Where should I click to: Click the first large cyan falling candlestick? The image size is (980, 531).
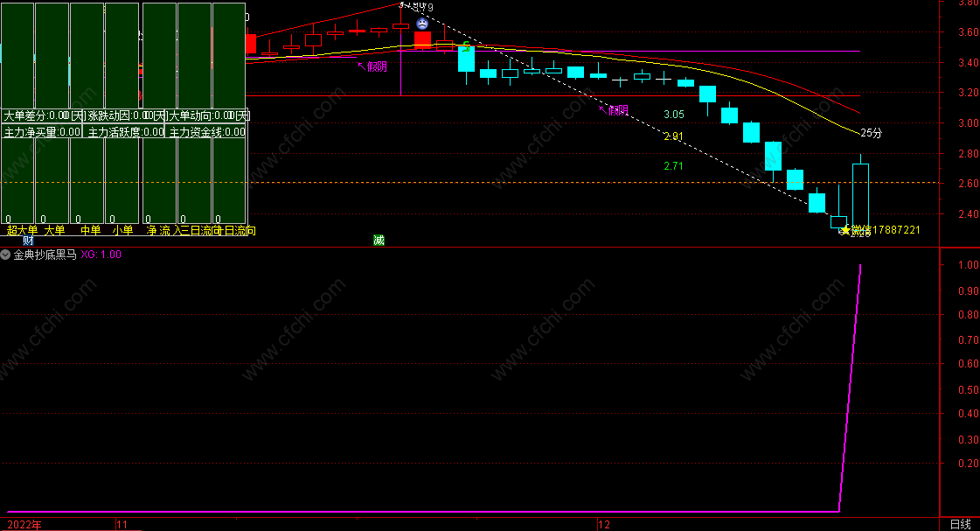[x=466, y=60]
